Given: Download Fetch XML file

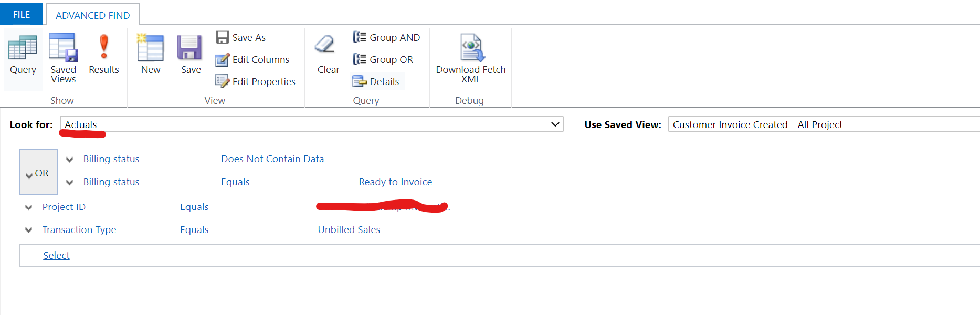Looking at the screenshot, I should [x=471, y=58].
